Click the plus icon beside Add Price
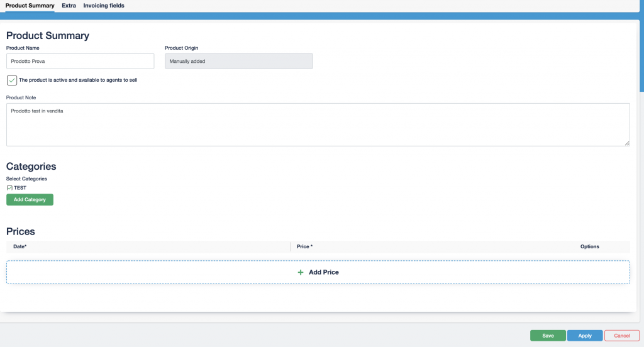The image size is (644, 347). pyautogui.click(x=301, y=272)
